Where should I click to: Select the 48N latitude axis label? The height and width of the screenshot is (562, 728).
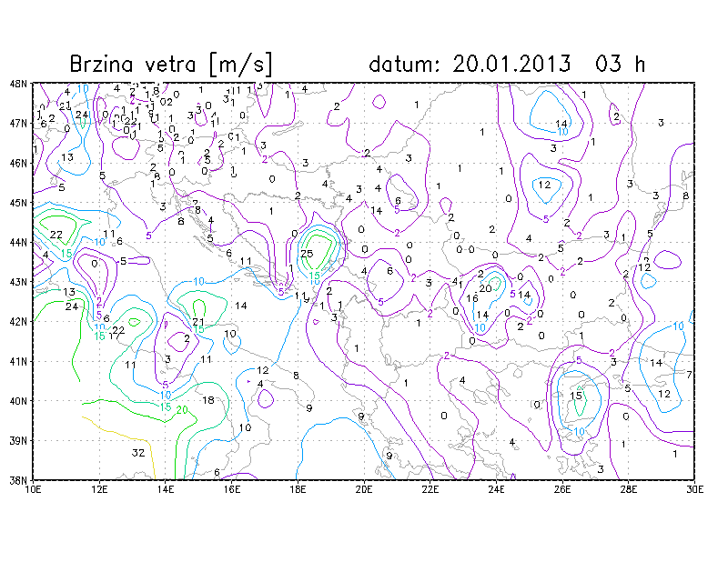[17, 84]
